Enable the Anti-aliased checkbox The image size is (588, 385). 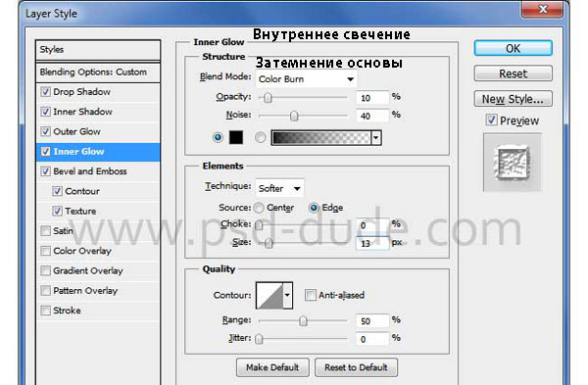[x=311, y=295]
